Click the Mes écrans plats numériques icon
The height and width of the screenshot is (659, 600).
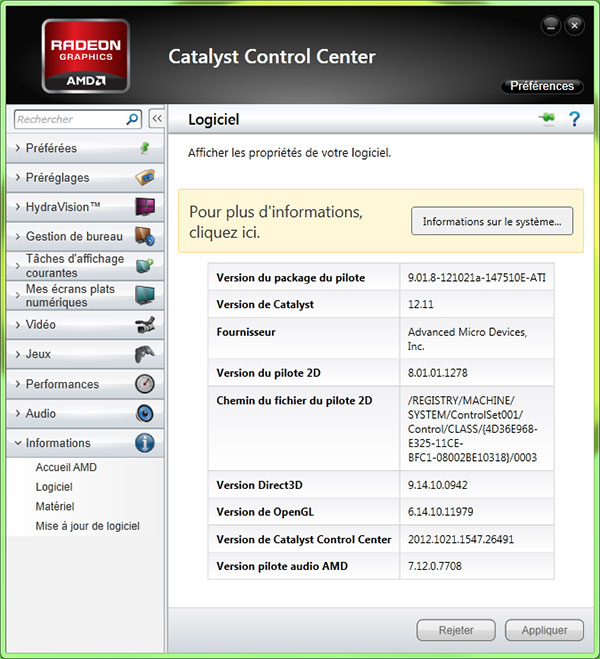point(145,295)
